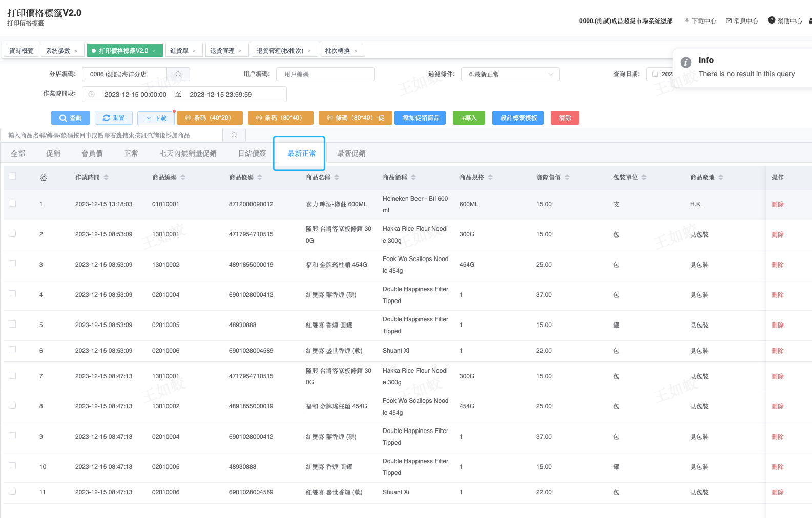Viewport: 812px width, 518px height.
Task: Sort by 作業時間 column arrows
Action: click(106, 177)
